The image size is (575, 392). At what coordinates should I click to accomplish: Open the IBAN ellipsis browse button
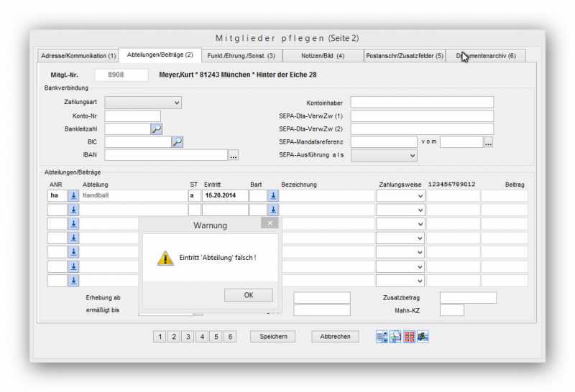pos(234,155)
